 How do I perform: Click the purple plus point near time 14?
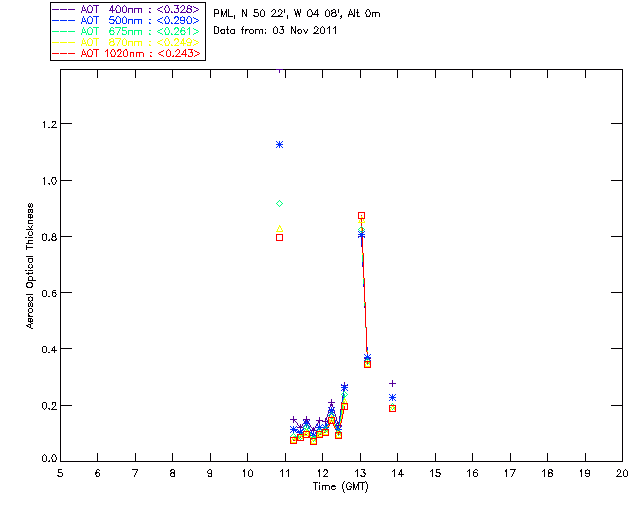click(x=393, y=383)
